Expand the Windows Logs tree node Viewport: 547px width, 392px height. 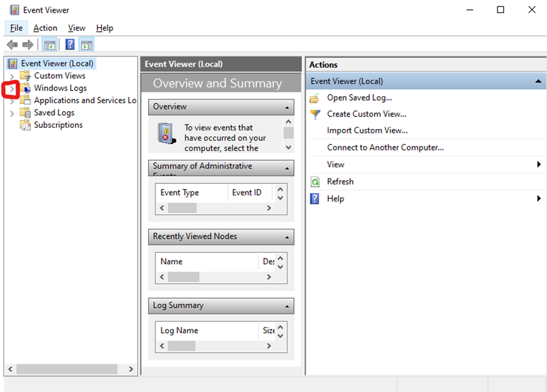click(12, 88)
